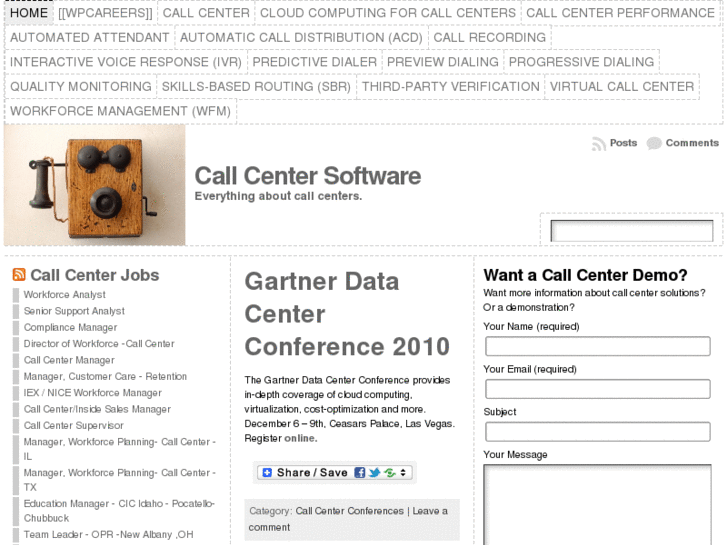Open Manager, Workforce Planning job for TX

click(x=120, y=480)
